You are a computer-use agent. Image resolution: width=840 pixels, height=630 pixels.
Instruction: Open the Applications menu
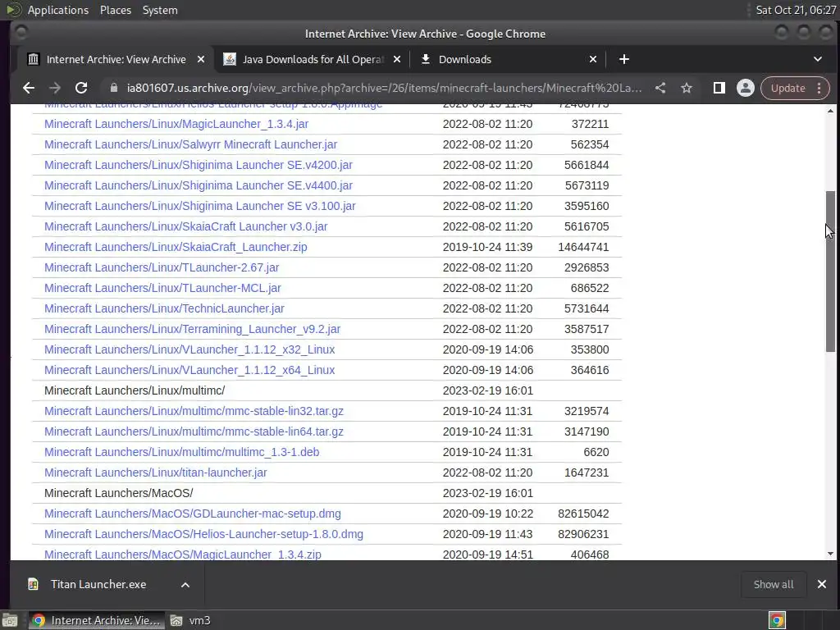[x=58, y=10]
